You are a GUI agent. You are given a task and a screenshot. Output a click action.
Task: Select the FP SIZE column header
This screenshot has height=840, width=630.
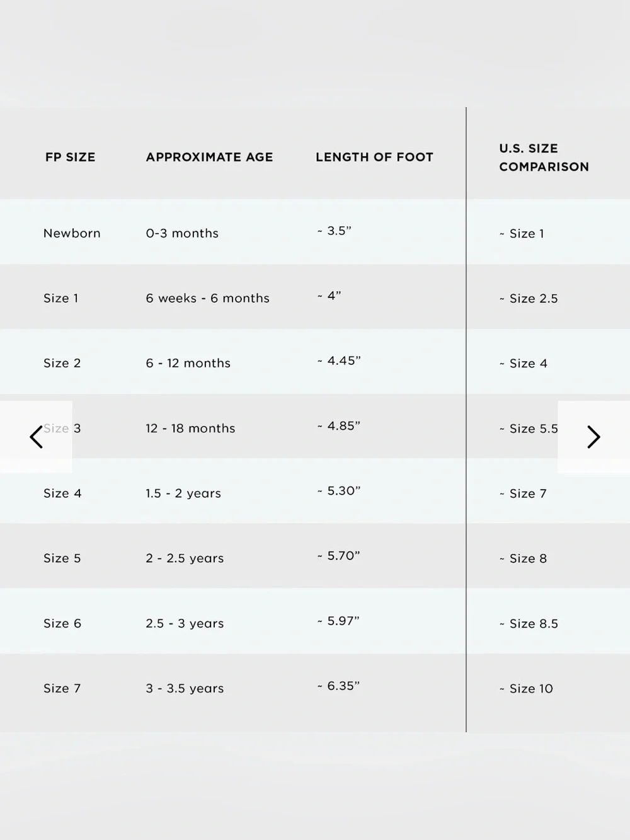point(70,157)
